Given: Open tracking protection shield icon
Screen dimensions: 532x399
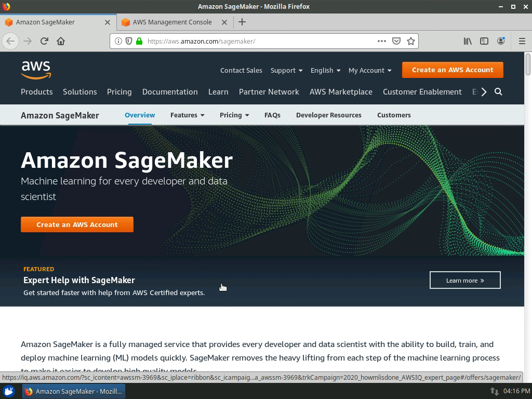Looking at the screenshot, I should 129,42.
